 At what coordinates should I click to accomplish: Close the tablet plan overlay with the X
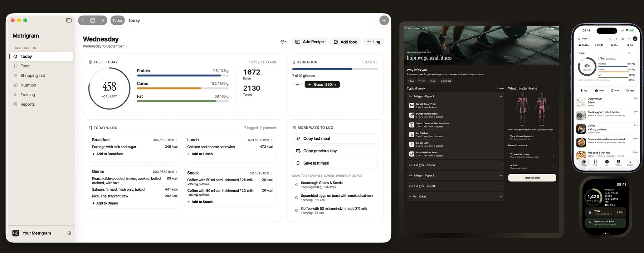(554, 40)
